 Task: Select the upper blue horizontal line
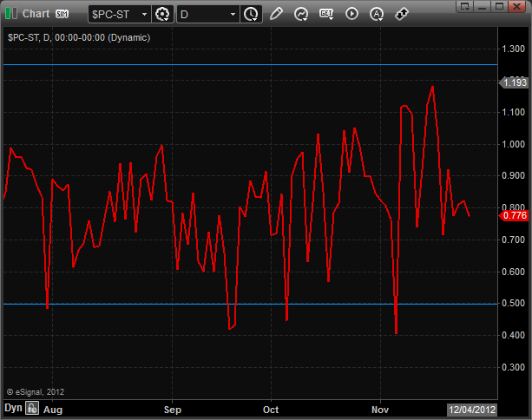point(251,64)
